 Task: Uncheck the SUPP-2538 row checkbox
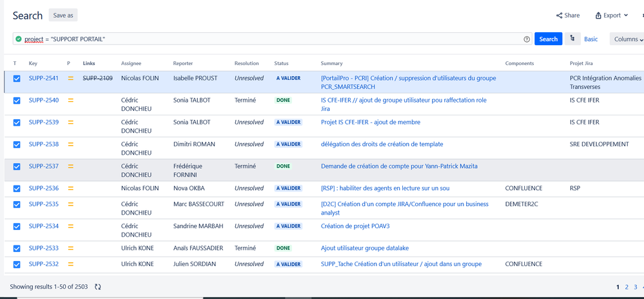point(17,144)
